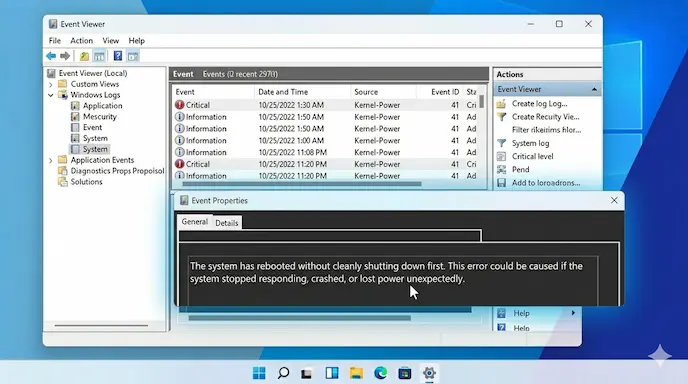Open Task View from taskbar

click(x=307, y=373)
